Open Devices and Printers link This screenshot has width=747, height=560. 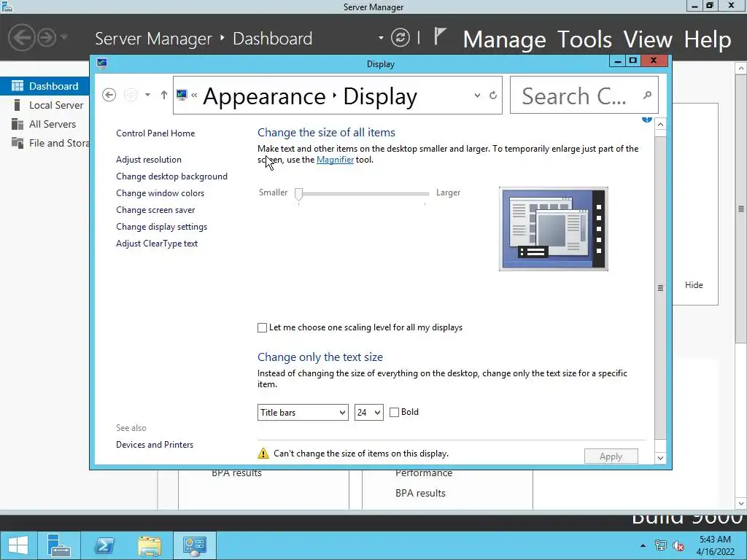(155, 445)
